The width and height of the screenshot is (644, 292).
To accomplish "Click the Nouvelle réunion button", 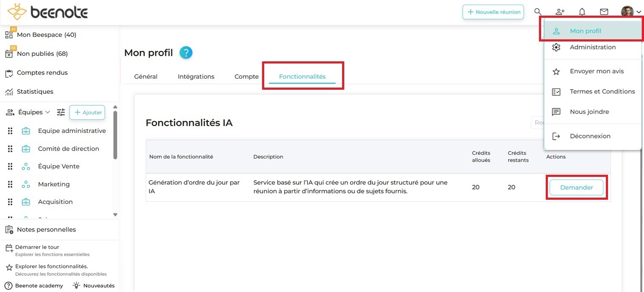I will coord(493,12).
